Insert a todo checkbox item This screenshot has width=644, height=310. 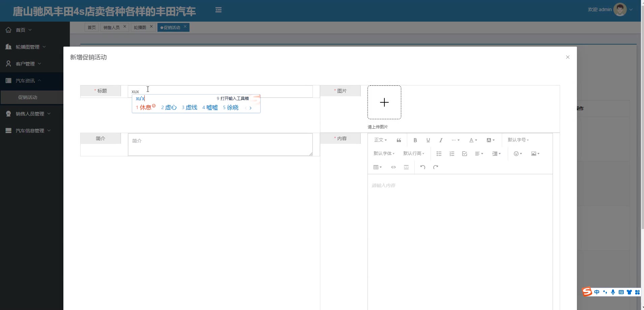coord(465,154)
